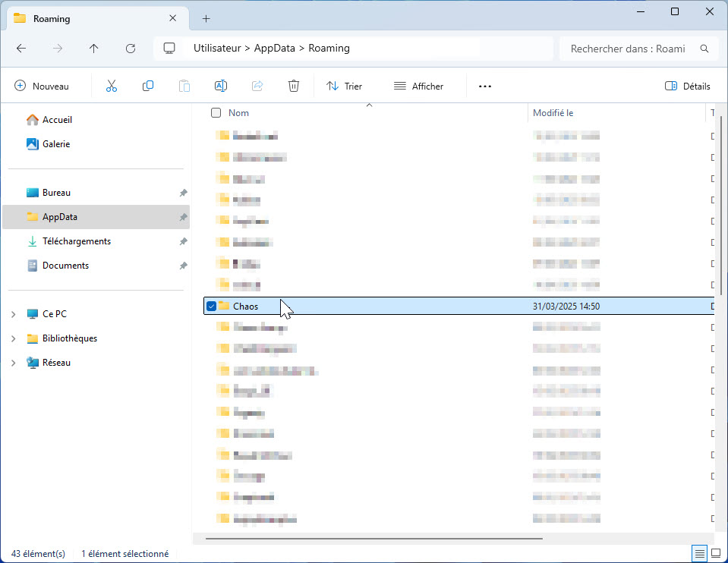
Task: Go forward with the right arrow
Action: tap(58, 49)
